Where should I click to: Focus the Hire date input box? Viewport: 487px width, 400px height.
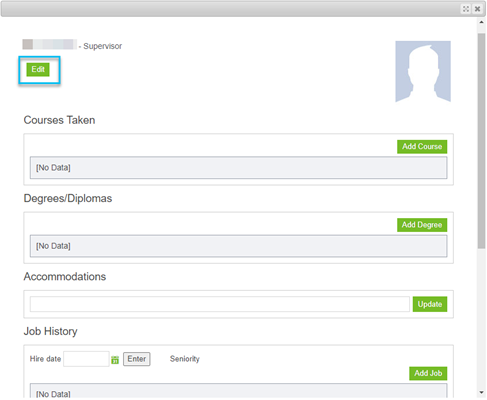(86, 359)
